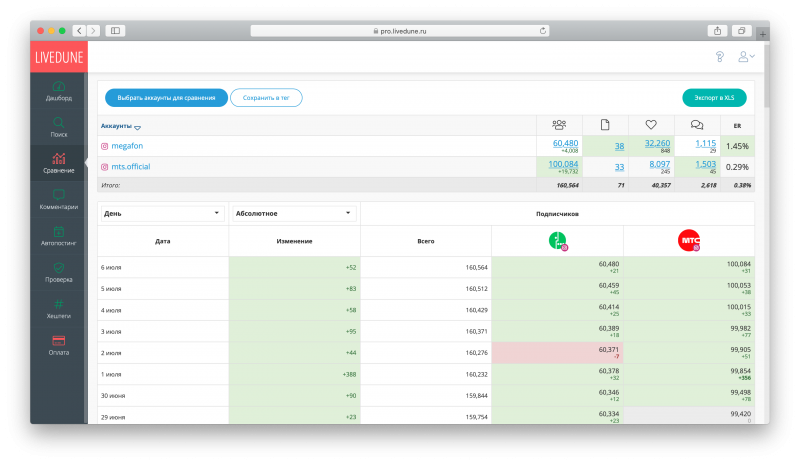
Task: Click the Выбрать аккаунты для сравнения button
Action: (x=166, y=97)
